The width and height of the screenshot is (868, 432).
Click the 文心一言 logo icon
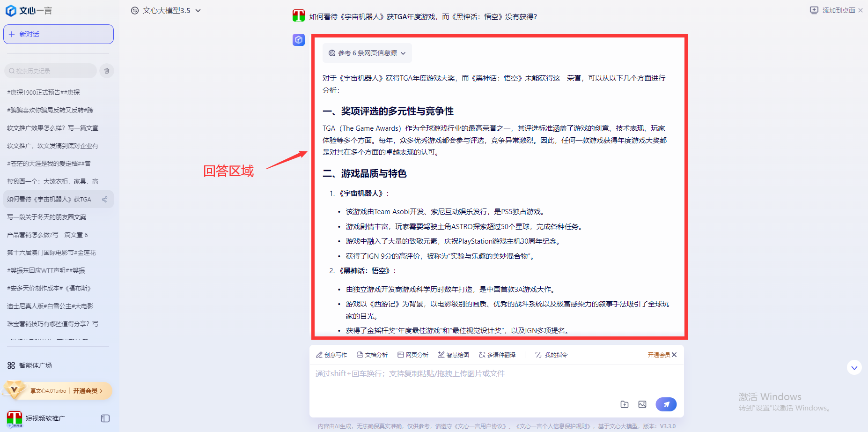click(11, 10)
